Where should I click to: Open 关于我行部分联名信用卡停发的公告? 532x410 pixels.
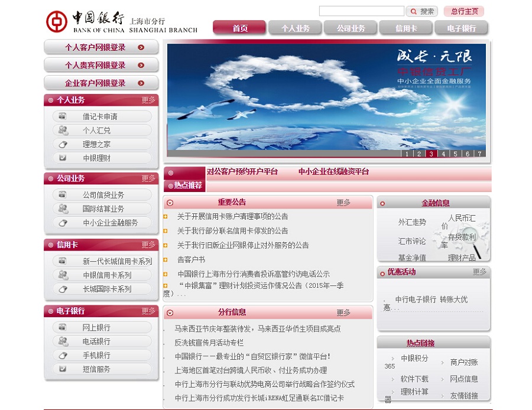coord(233,231)
